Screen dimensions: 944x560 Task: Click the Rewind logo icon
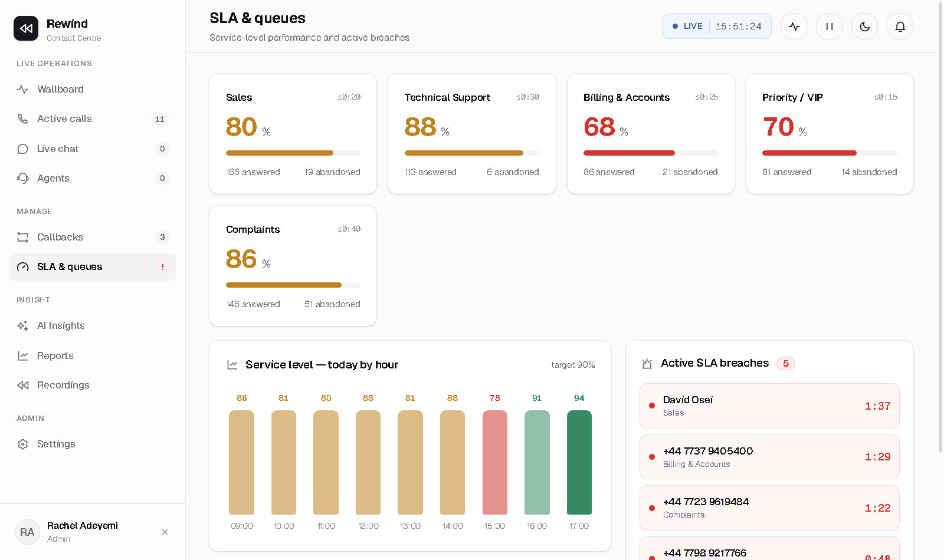tap(26, 28)
